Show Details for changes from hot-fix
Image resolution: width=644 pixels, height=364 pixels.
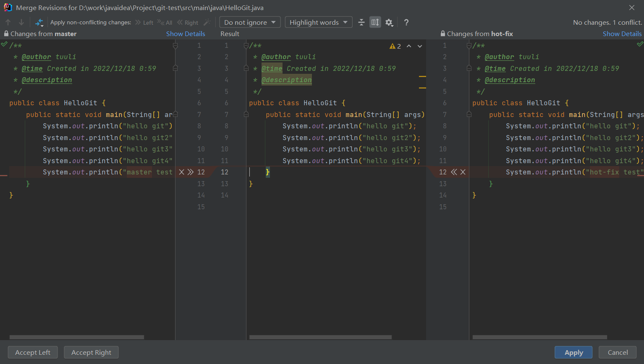coord(622,34)
